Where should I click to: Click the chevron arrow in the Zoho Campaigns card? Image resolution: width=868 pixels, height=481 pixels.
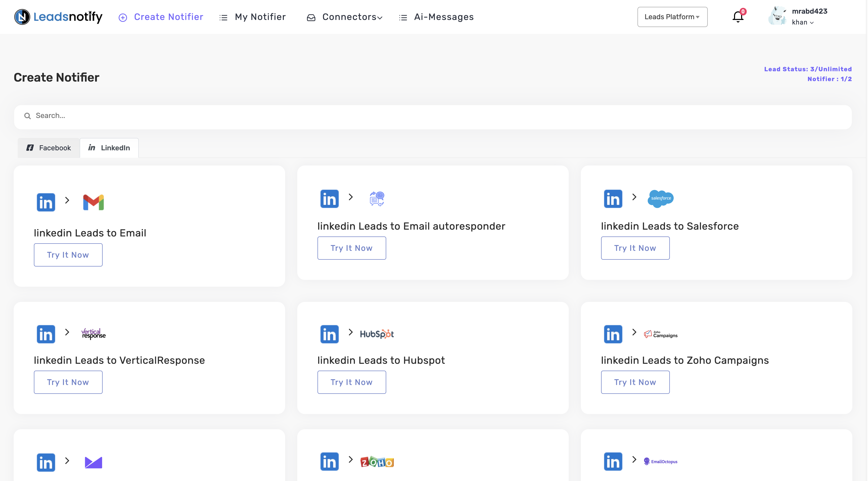click(x=634, y=332)
